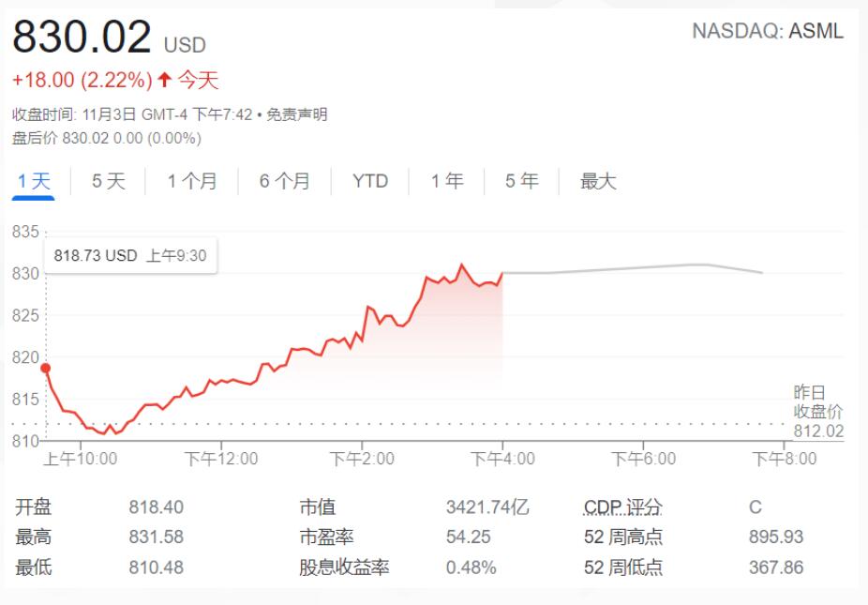868x605 pixels.
Task: Click the CDP 评分 label
Action: pos(622,507)
